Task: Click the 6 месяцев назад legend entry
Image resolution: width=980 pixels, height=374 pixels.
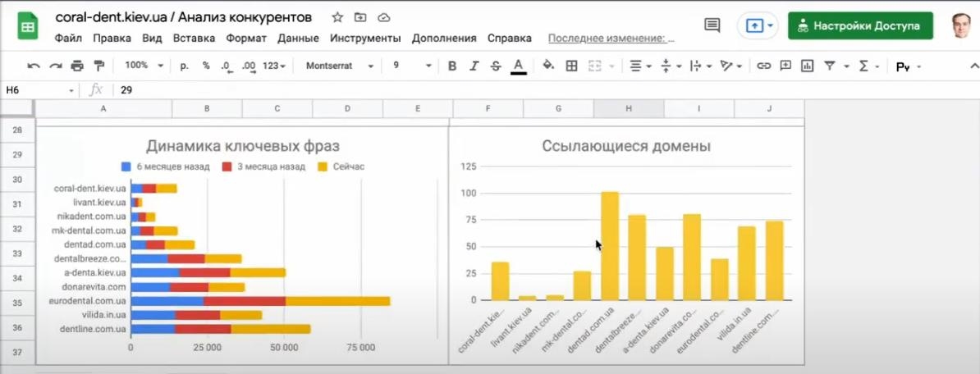Action: [x=165, y=166]
